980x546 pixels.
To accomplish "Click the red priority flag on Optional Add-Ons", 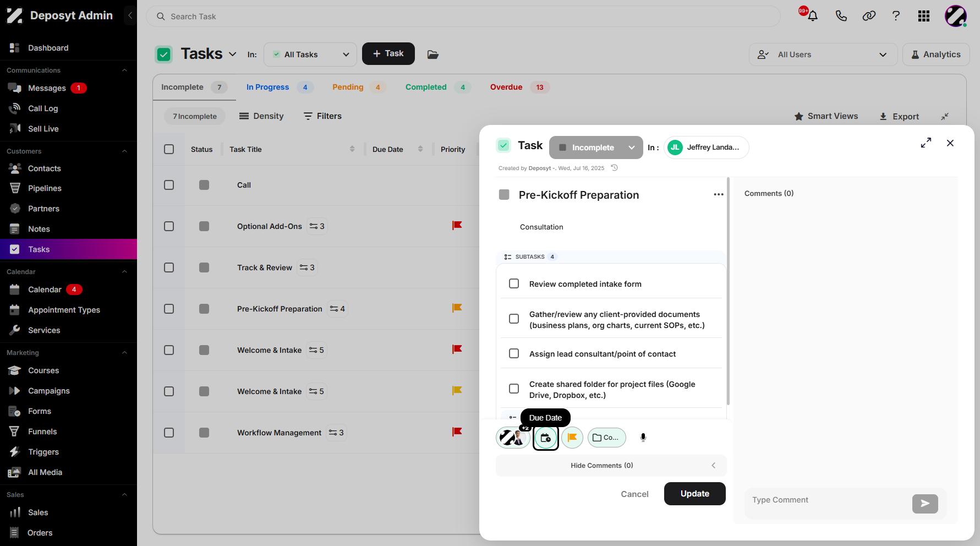I will [x=457, y=226].
